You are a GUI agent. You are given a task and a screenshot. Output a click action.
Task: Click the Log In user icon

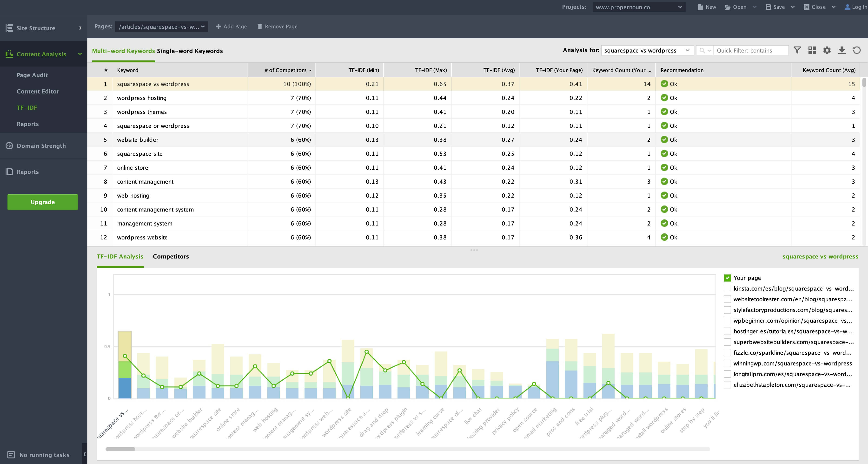[x=847, y=7]
